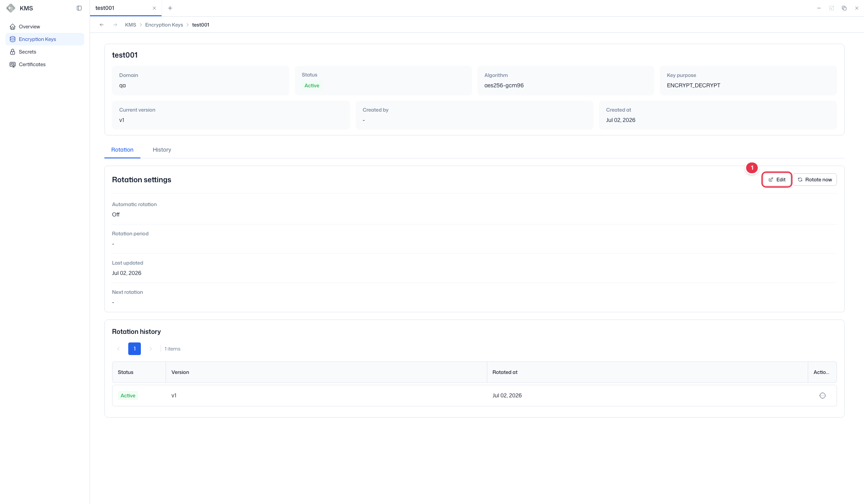Switch to the History tab
This screenshot has width=864, height=504.
162,150
